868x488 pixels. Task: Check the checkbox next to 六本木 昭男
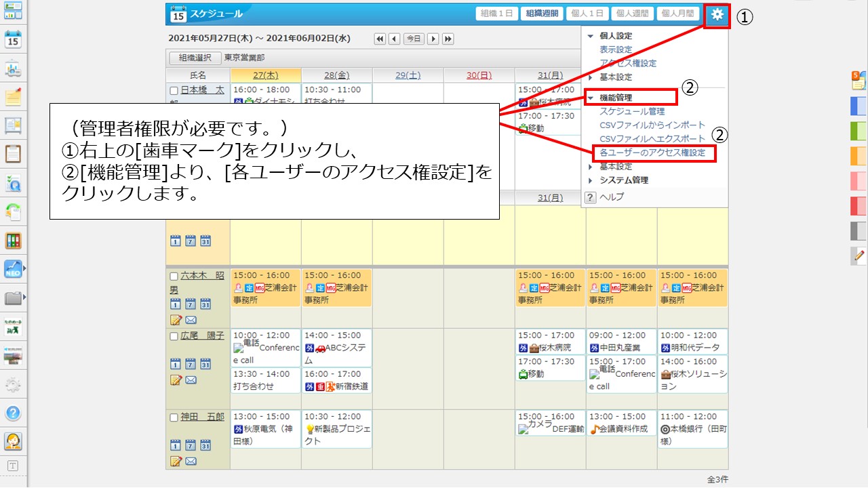(x=174, y=277)
